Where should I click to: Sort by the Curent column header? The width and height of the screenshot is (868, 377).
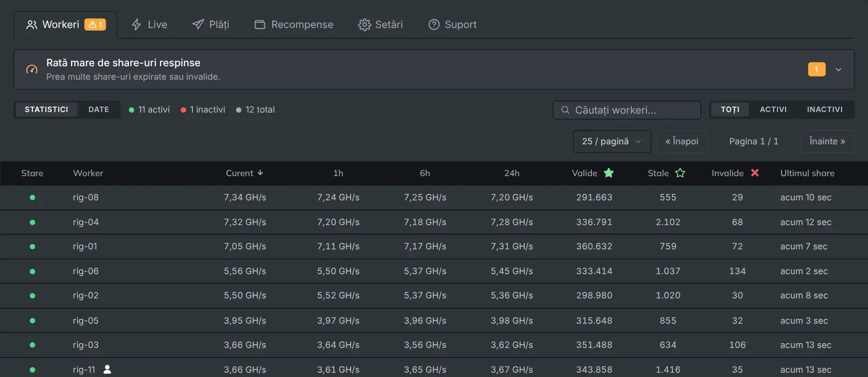245,173
